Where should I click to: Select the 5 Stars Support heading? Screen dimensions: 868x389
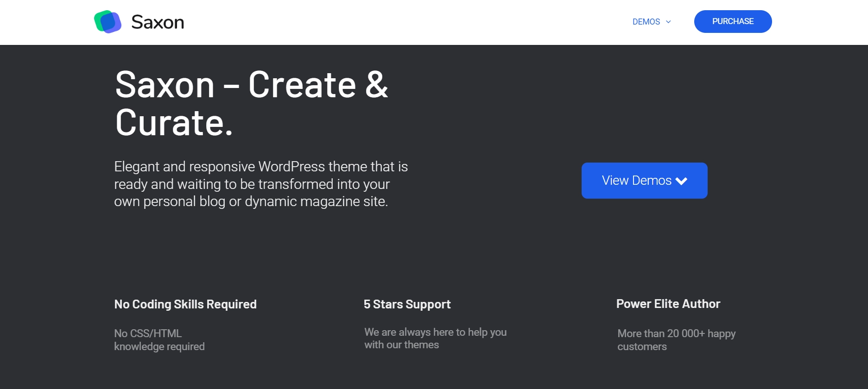pyautogui.click(x=407, y=304)
